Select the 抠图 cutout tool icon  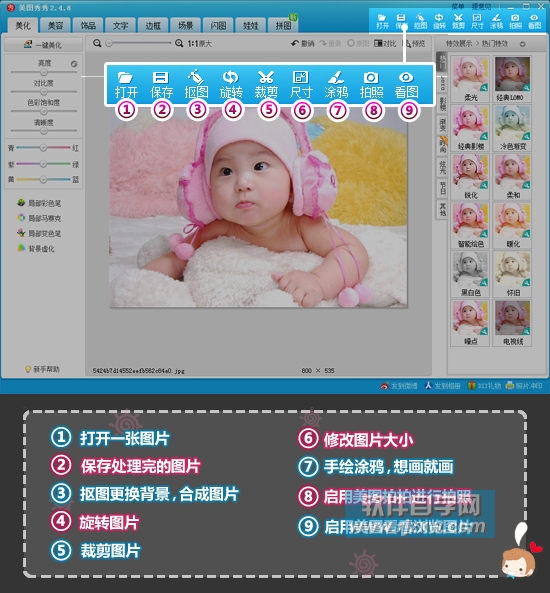(420, 21)
